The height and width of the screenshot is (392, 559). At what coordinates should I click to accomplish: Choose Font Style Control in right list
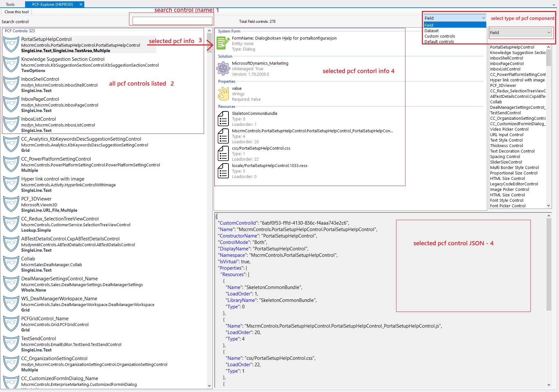(x=507, y=200)
